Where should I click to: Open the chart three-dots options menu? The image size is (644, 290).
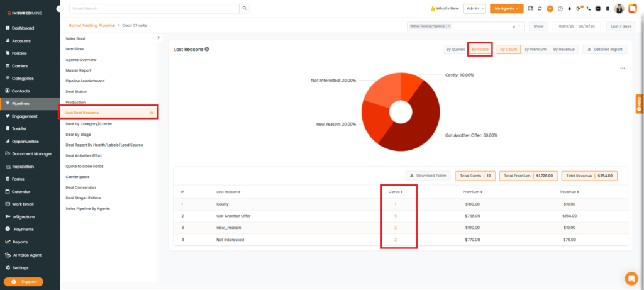623,68
